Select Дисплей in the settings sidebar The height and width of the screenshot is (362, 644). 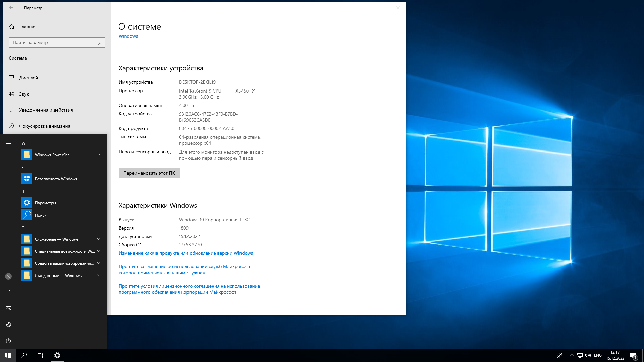tap(29, 78)
